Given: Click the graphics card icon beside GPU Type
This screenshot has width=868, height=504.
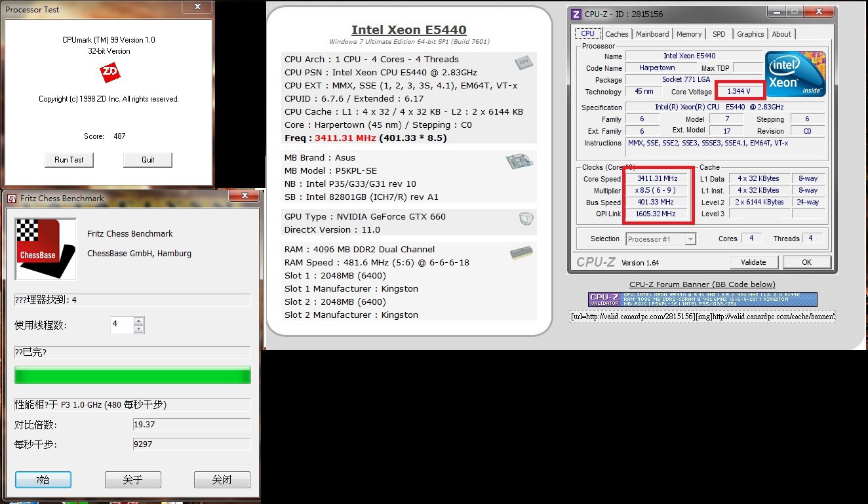Looking at the screenshot, I should click(x=526, y=219).
